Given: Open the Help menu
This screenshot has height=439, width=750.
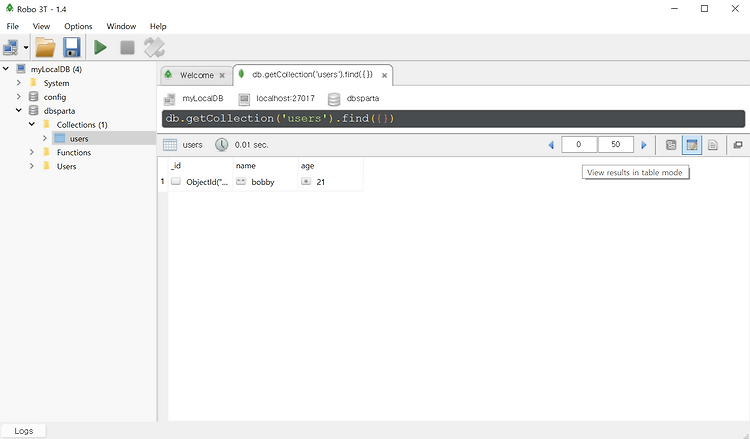Looking at the screenshot, I should [158, 26].
